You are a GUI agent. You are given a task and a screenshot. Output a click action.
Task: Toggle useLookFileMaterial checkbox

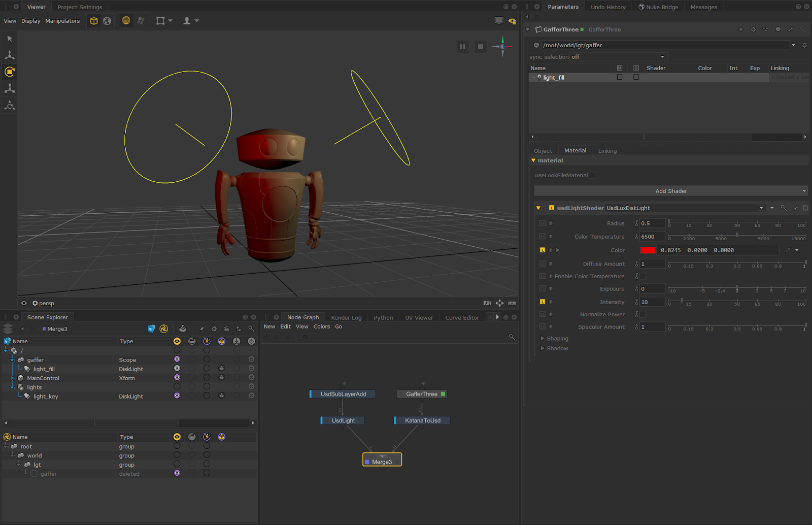point(592,175)
